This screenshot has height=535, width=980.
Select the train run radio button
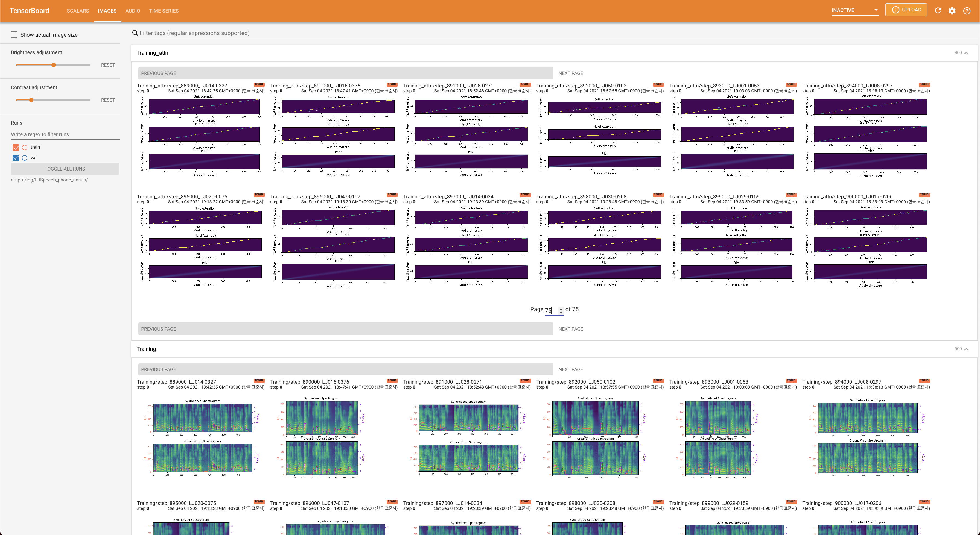(x=25, y=147)
